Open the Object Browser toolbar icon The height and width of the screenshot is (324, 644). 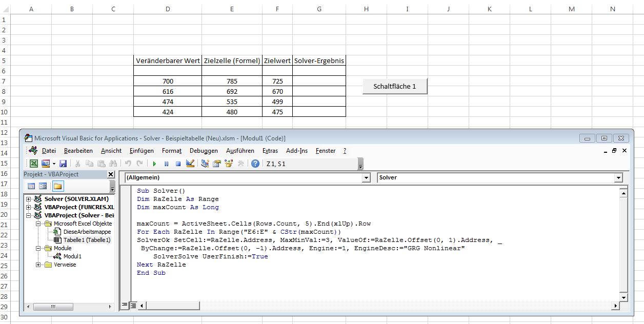click(x=229, y=164)
